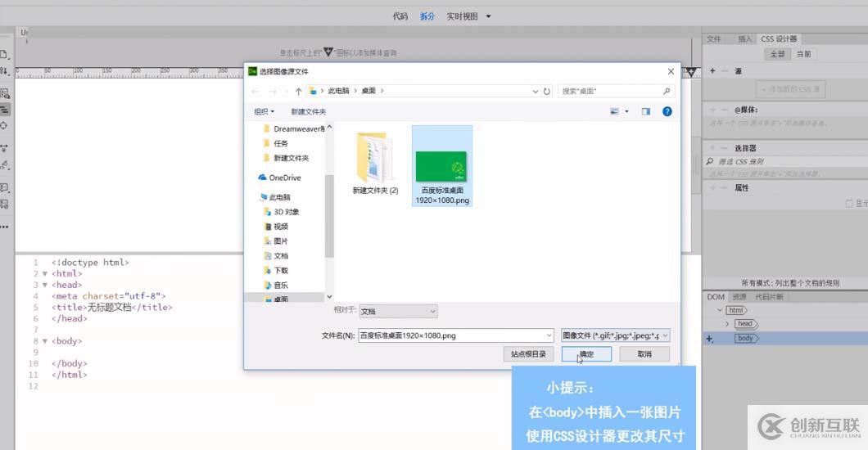868x450 pixels.
Task: Refresh the folder listing
Action: [x=547, y=91]
